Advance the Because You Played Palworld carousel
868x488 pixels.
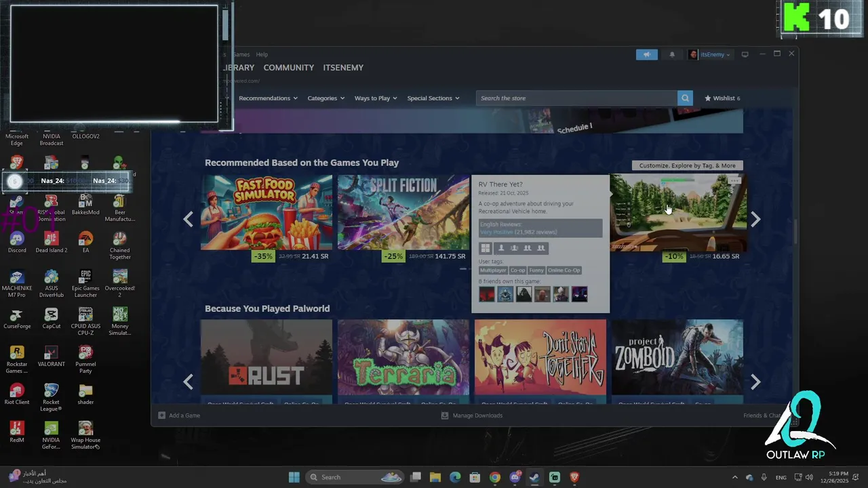755,382
